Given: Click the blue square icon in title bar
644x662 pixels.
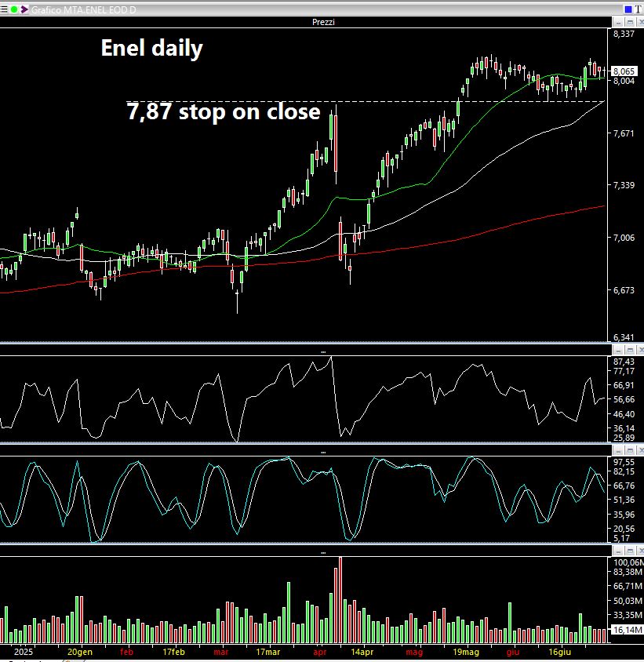Looking at the screenshot, I should pos(628,9).
